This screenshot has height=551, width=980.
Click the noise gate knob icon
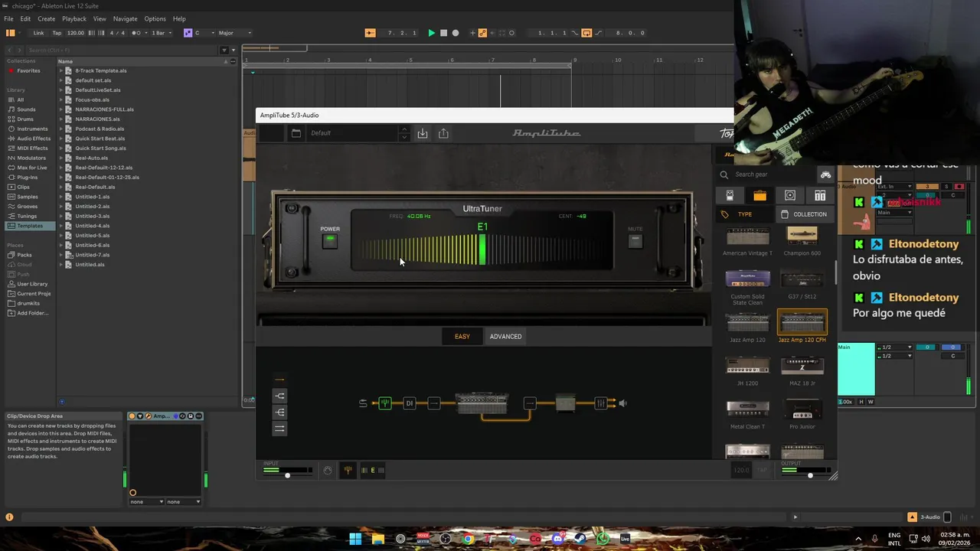click(328, 470)
